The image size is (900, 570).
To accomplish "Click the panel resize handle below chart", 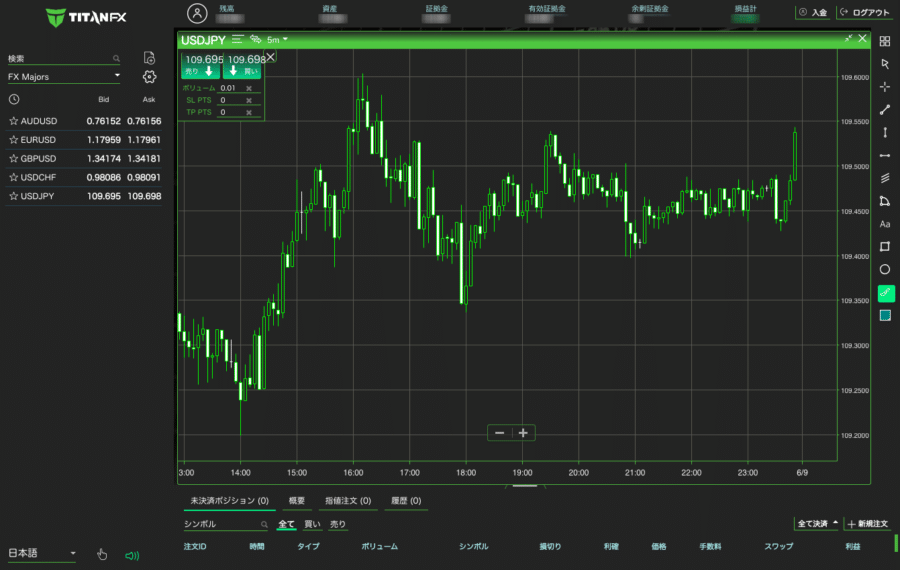I will coord(525,486).
